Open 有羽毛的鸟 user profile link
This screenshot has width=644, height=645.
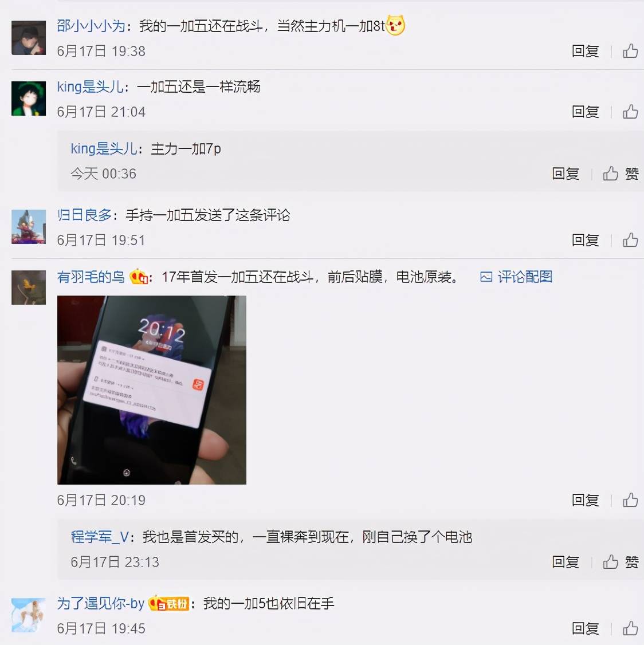tap(91, 277)
